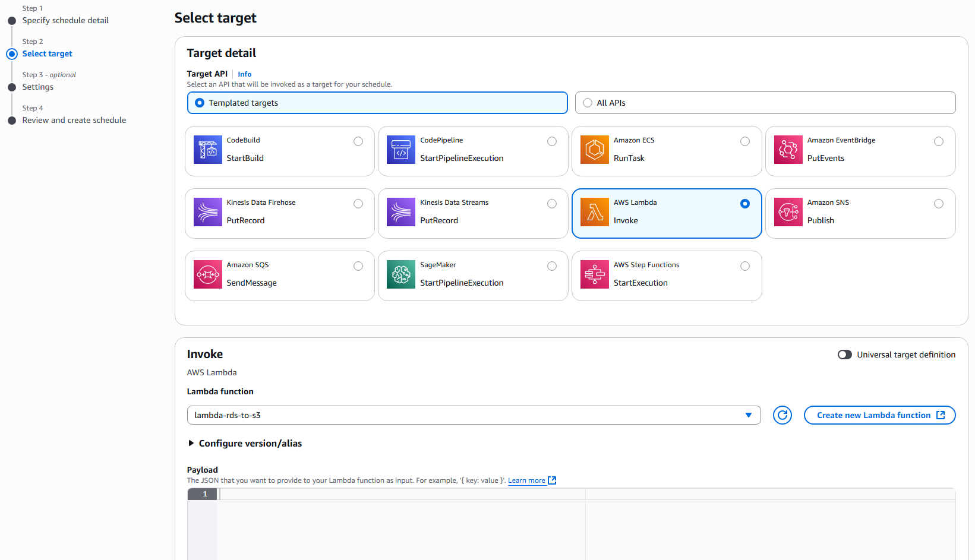Image resolution: width=975 pixels, height=560 pixels.
Task: Choose Amazon EventBridge PutEvents radio button
Action: (x=939, y=141)
